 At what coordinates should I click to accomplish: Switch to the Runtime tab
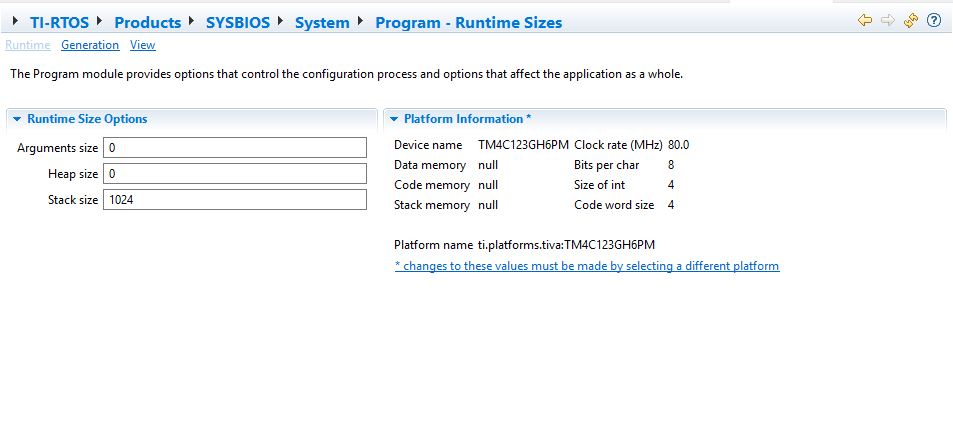(27, 45)
